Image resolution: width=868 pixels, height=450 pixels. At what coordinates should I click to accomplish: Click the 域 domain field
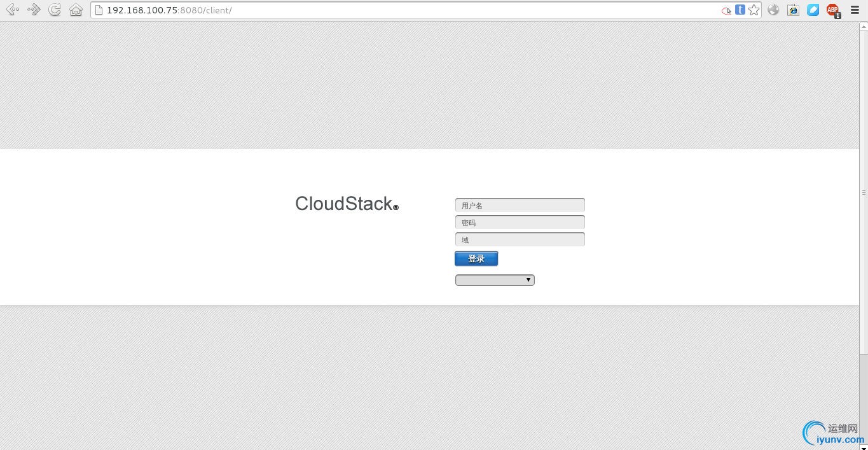coord(520,239)
